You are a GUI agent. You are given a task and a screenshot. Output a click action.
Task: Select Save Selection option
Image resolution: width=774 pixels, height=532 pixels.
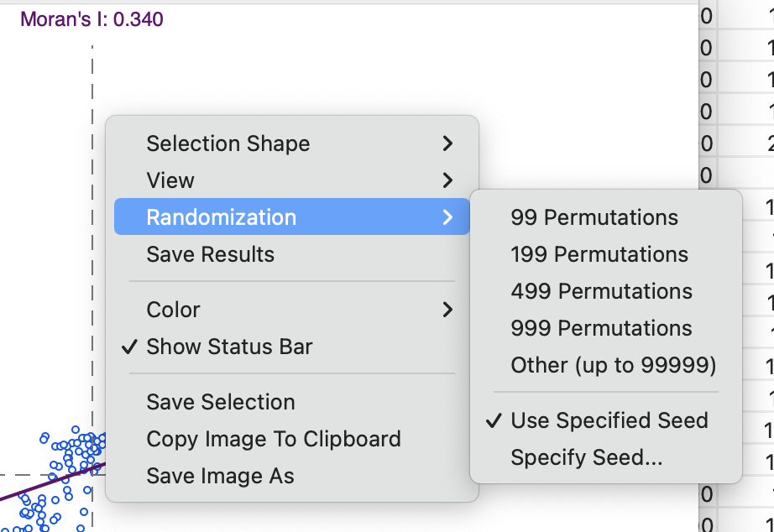pyautogui.click(x=291, y=402)
